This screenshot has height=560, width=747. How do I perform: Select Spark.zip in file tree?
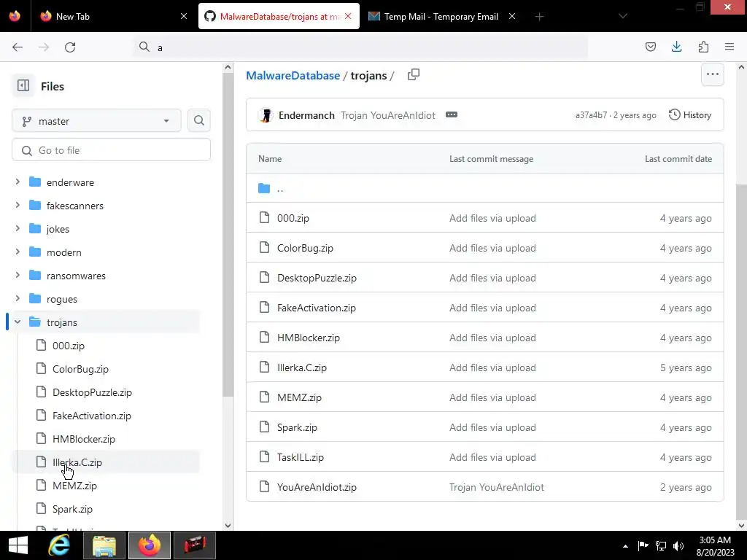(x=72, y=509)
